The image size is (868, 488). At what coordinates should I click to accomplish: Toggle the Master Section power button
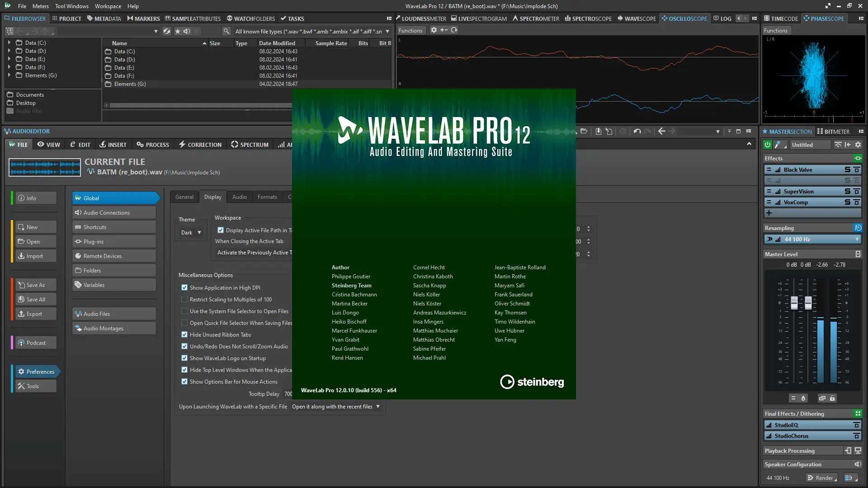(767, 145)
